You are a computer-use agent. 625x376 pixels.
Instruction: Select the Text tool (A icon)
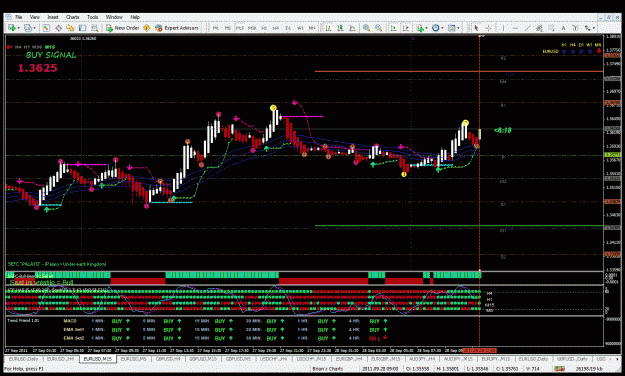563,28
